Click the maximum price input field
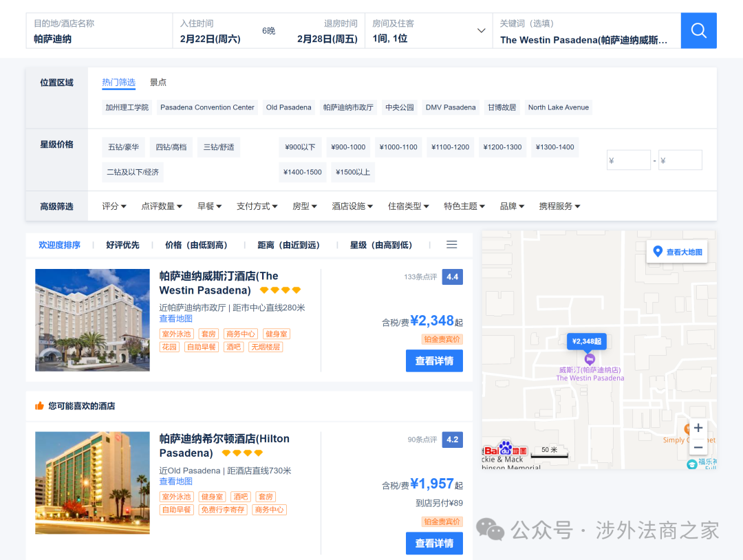Image resolution: width=743 pixels, height=560 pixels. click(x=680, y=160)
